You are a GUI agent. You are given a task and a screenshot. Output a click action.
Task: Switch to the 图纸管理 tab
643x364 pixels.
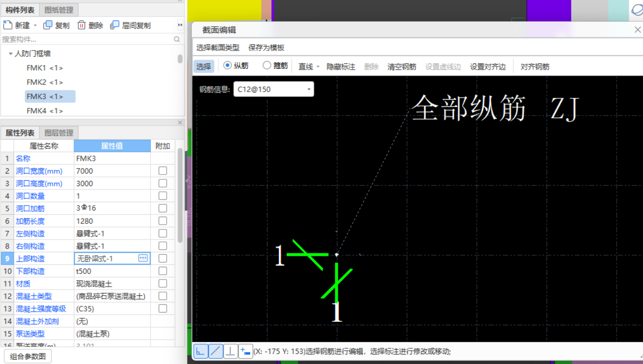[59, 10]
